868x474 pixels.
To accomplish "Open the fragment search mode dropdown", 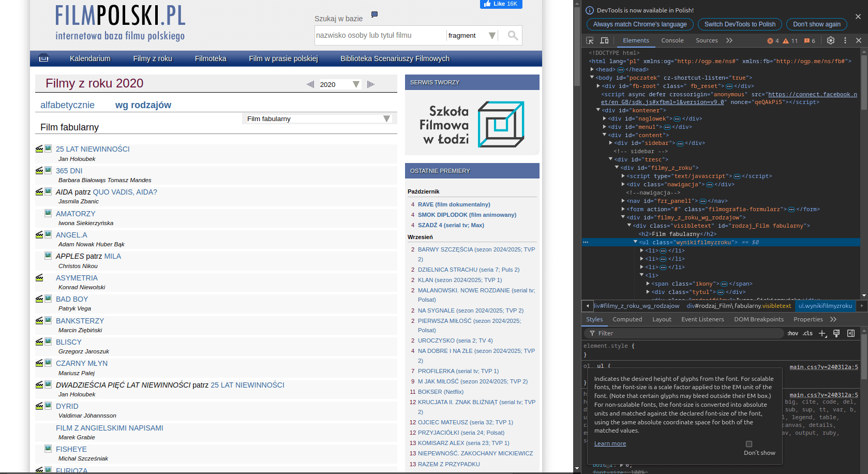I will (x=471, y=35).
